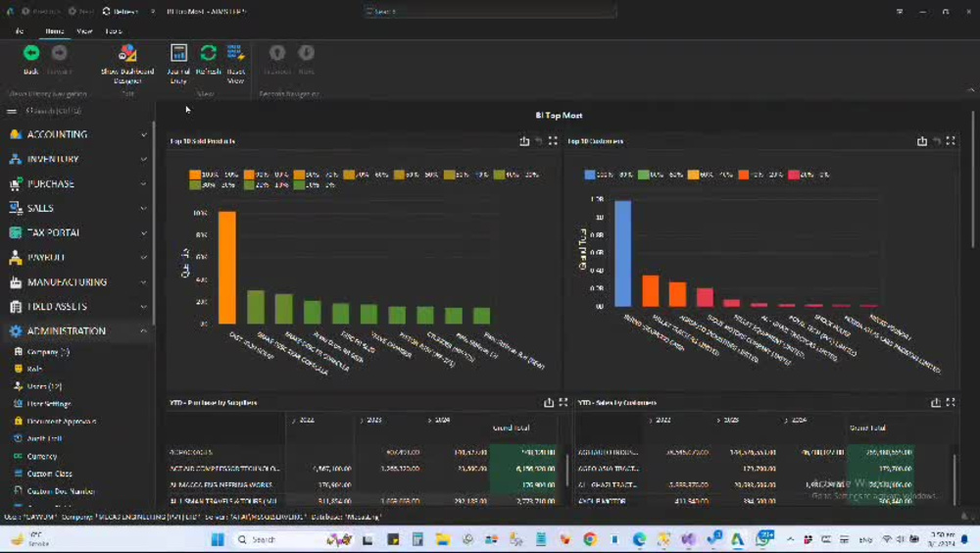Open User Settings under Administration
Screen dimensions: 980x553
click(49, 404)
